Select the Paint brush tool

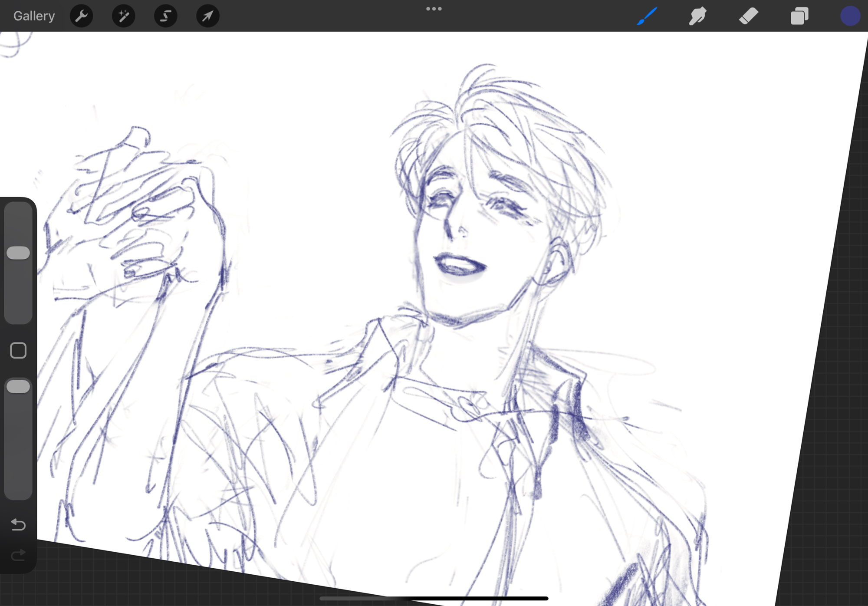(647, 16)
